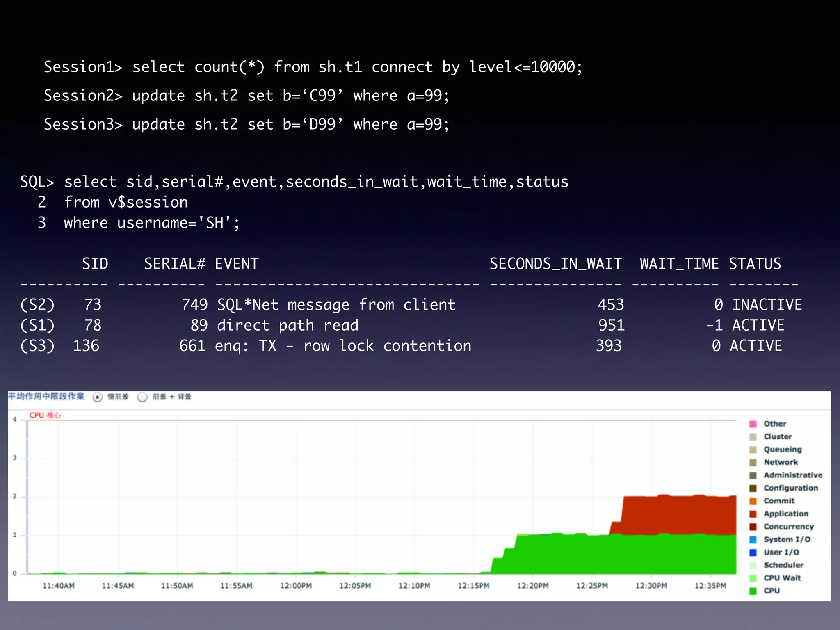Screen dimensions: 840x630
Task: Select the foreground + background radio button
Action: click(x=142, y=397)
